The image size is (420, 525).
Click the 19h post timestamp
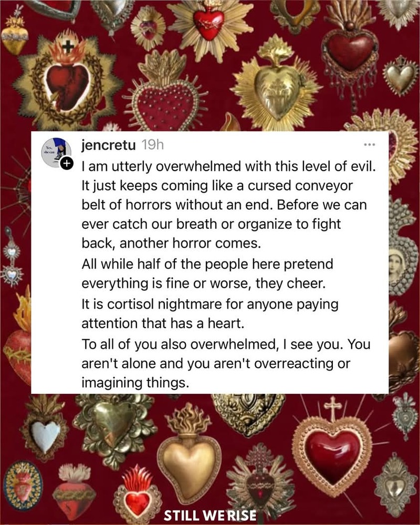coord(153,145)
